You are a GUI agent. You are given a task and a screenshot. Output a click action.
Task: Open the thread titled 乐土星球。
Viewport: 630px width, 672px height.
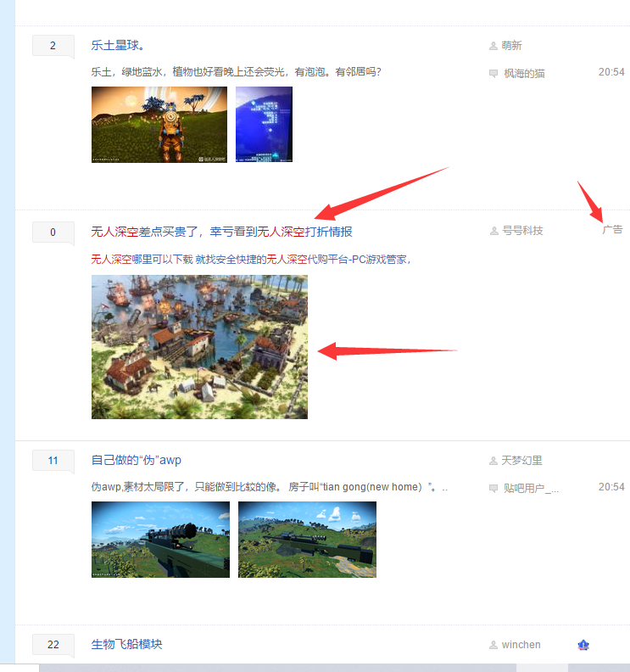[x=118, y=46]
